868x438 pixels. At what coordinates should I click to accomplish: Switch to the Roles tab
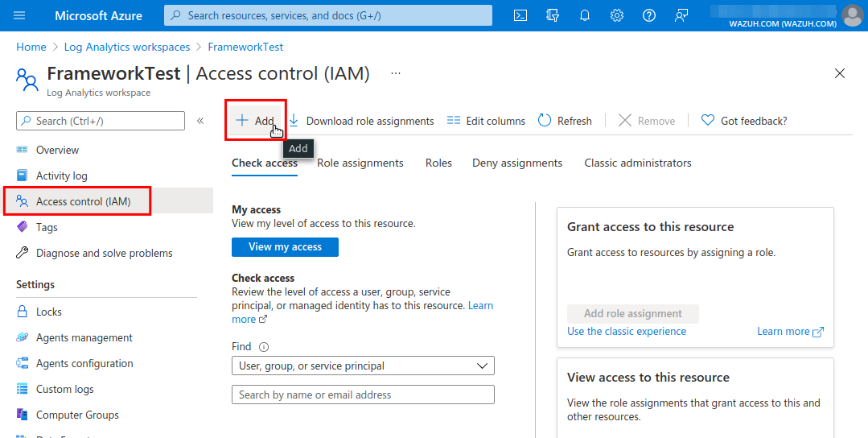click(438, 163)
